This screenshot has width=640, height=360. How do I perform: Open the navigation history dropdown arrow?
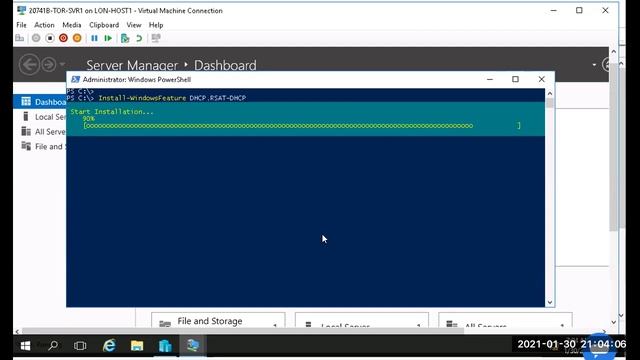(x=62, y=64)
